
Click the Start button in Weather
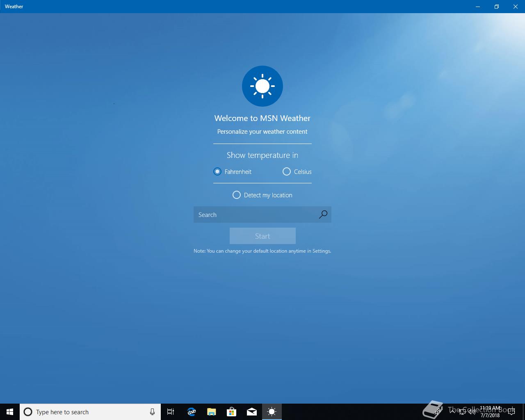tap(262, 236)
